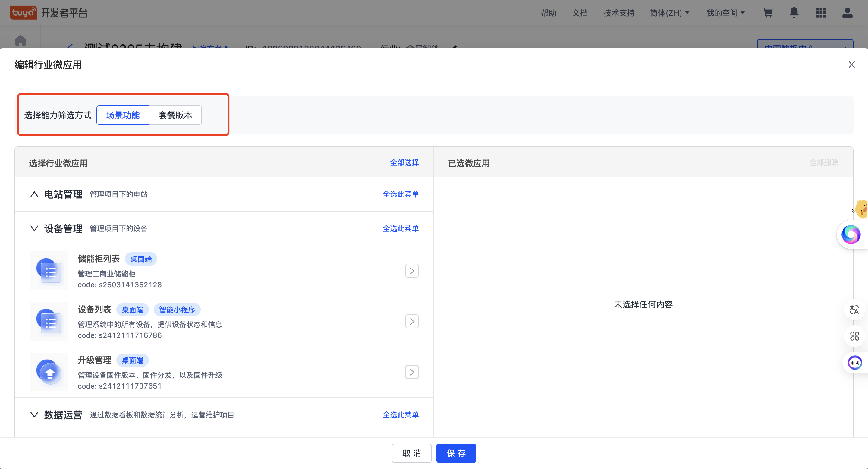Click 全部删除 in selected panel
Image resolution: width=868 pixels, height=469 pixels.
pos(823,163)
